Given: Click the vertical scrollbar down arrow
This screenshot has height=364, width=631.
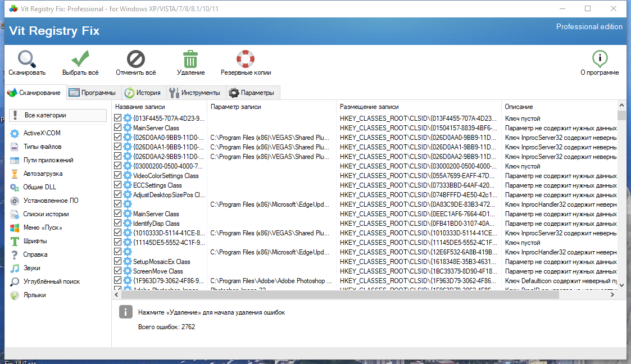Looking at the screenshot, I should click(621, 285).
